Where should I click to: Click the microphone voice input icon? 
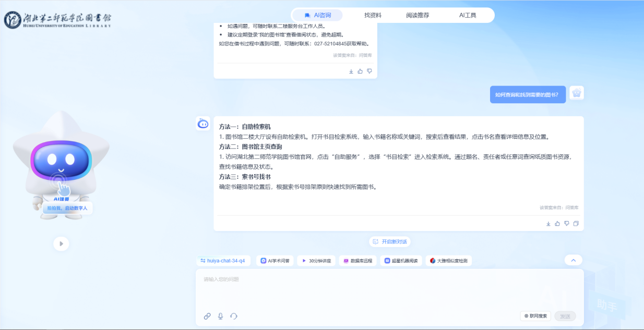220,316
